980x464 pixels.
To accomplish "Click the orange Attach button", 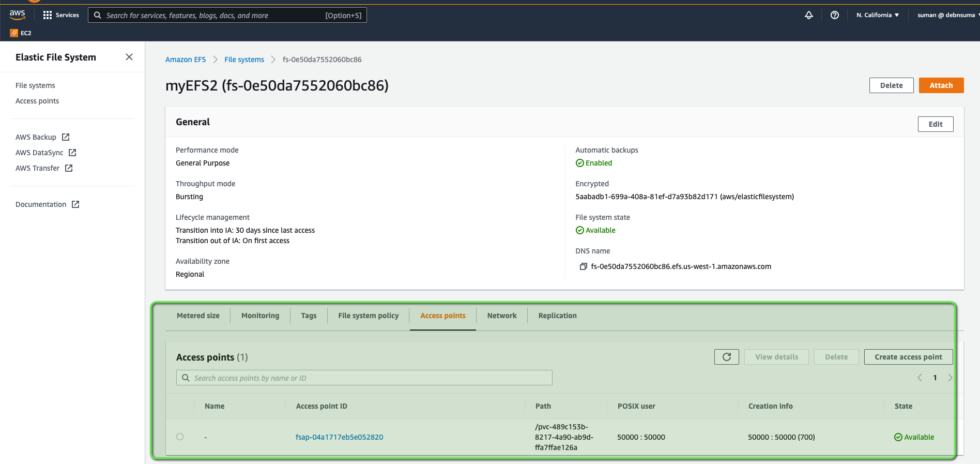I will [x=941, y=85].
